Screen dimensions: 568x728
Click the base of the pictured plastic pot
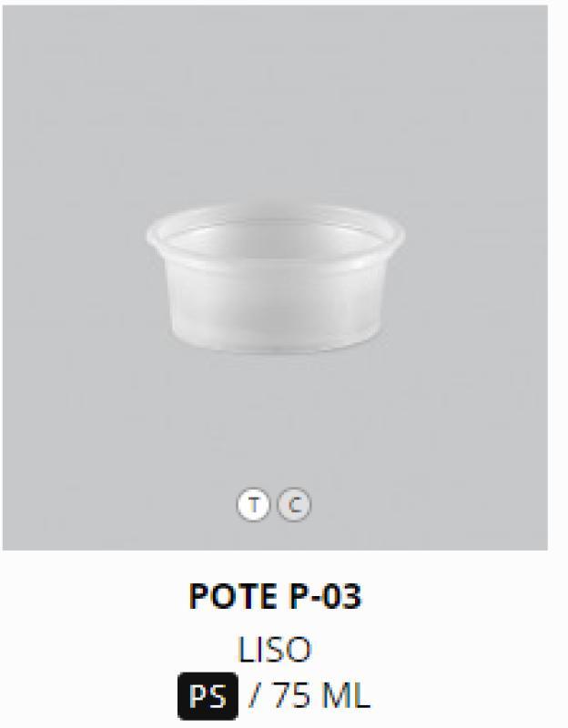(x=276, y=343)
